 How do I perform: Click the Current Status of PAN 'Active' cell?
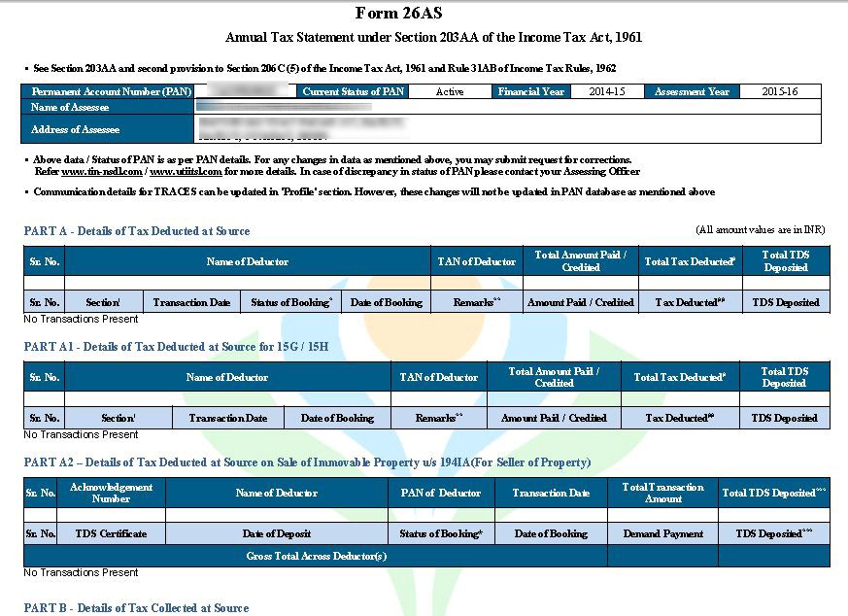click(449, 92)
